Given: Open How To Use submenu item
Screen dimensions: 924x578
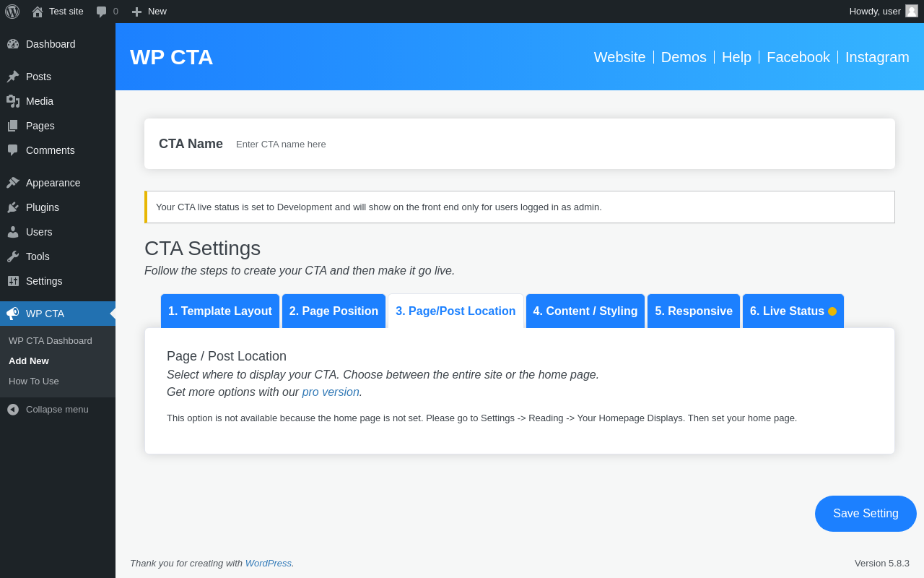Looking at the screenshot, I should click(x=34, y=381).
